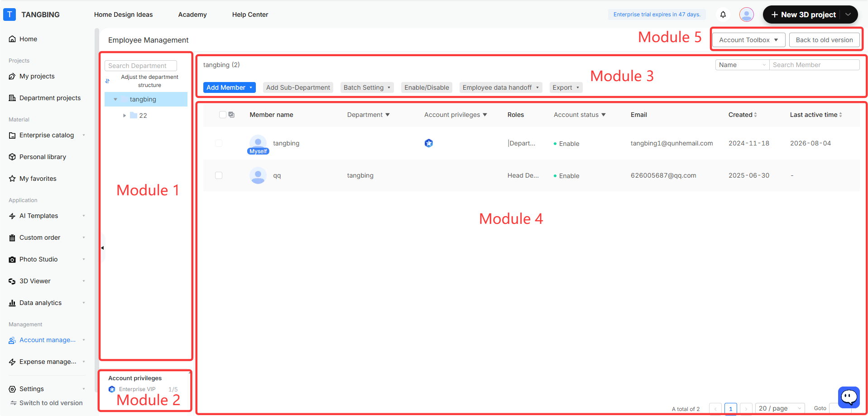Click Back to old version button
Viewport: 868px width, 416px height.
[825, 40]
